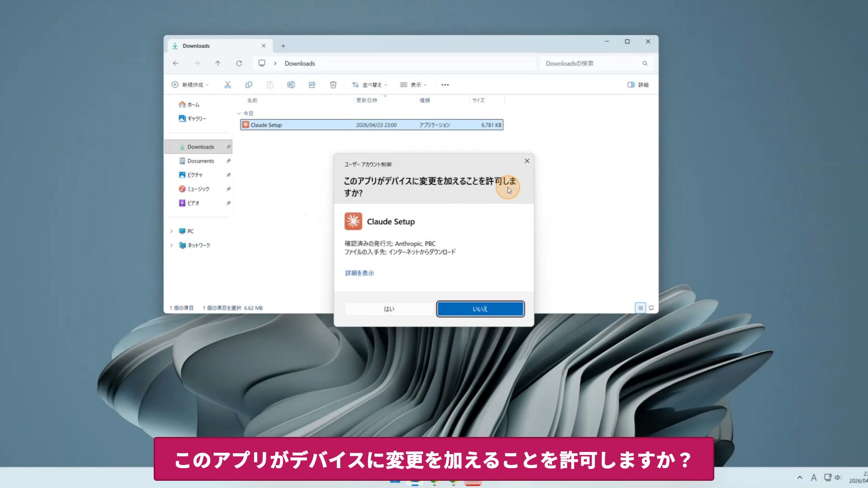868x488 pixels.
Task: Select ネットワーク in the sidebar
Action: point(194,245)
